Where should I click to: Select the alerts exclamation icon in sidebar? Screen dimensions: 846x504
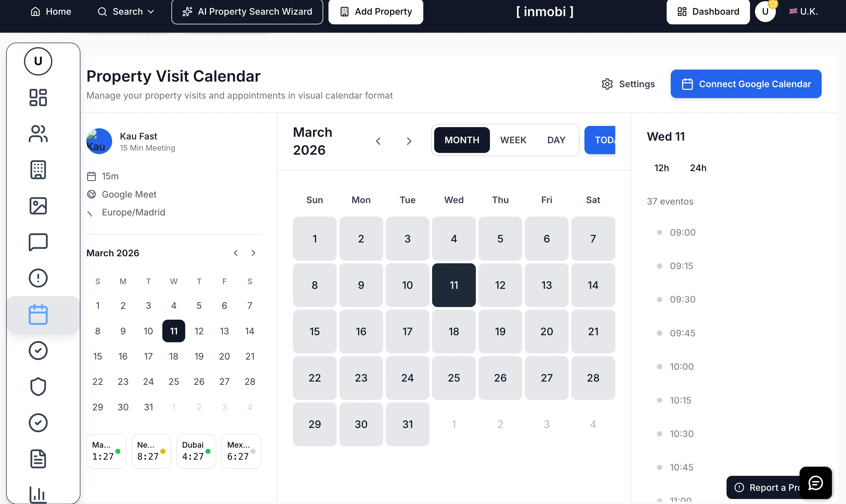pyautogui.click(x=38, y=278)
